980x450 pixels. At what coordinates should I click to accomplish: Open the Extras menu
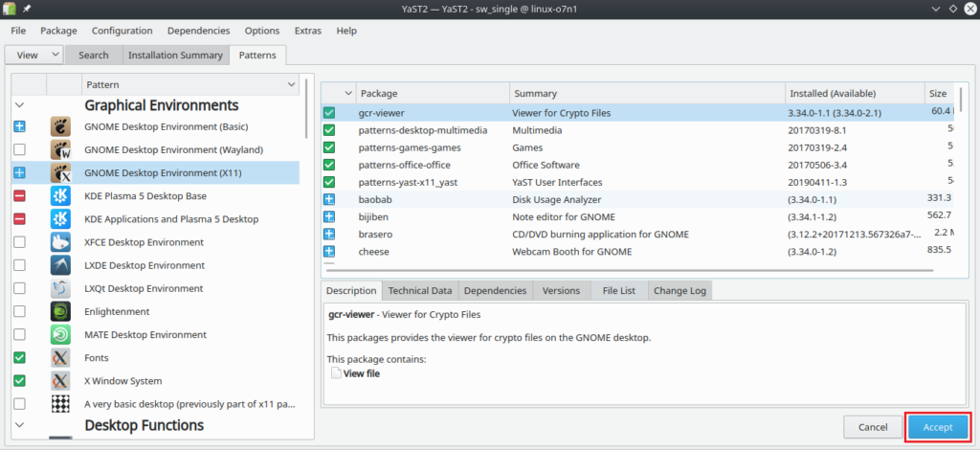308,31
